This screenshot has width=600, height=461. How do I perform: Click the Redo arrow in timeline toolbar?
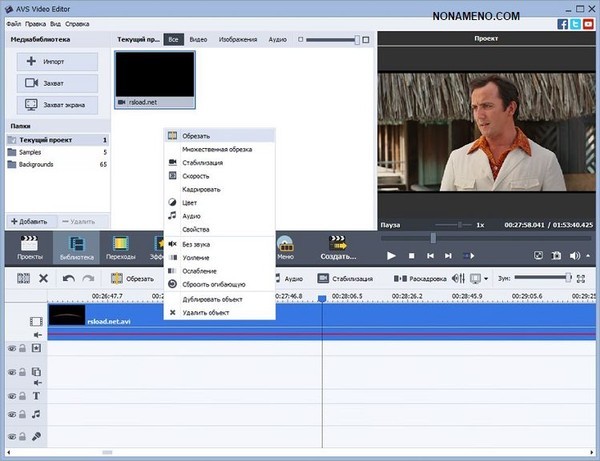88,279
